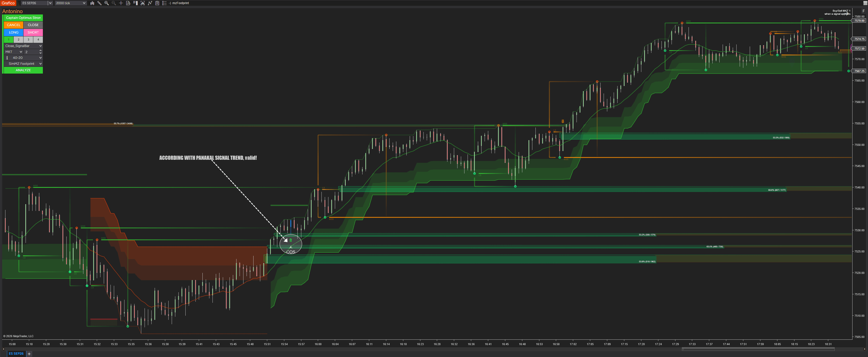The width and height of the screenshot is (868, 357).
Task: Click the '55.7% (1357 / 2436)' zone label
Action: tap(123, 124)
